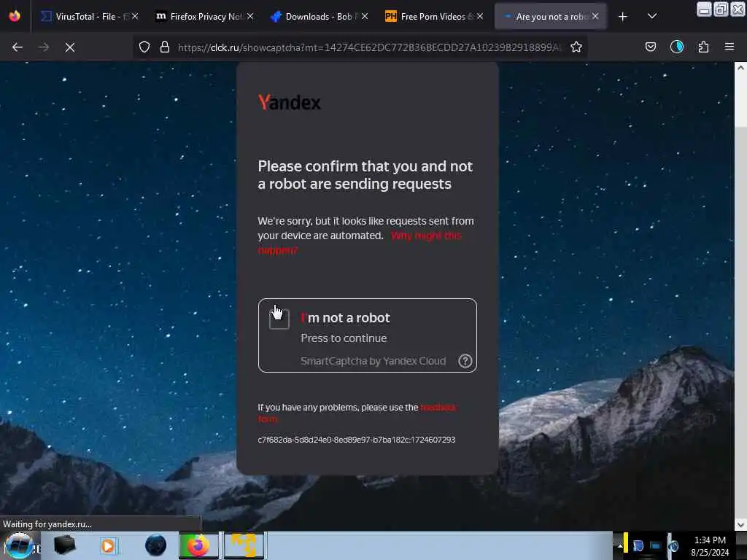Screen dimensions: 747x560
Task: Open the yellow arrows taskbar application
Action: 244,545
